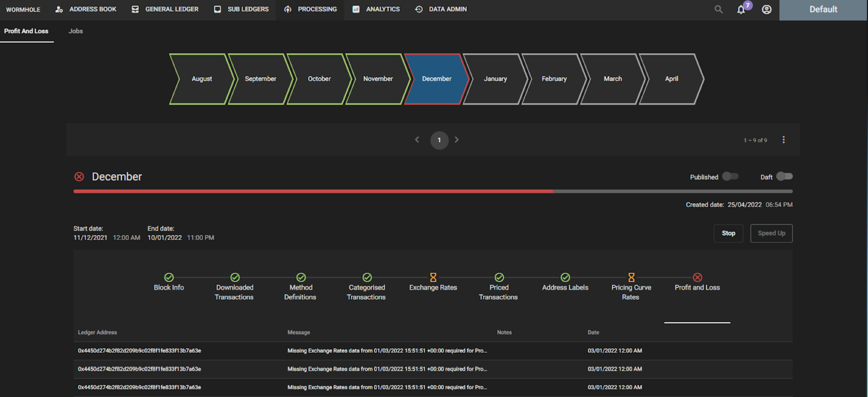The width and height of the screenshot is (868, 397).
Task: Click the search magnifier icon
Action: [x=718, y=9]
